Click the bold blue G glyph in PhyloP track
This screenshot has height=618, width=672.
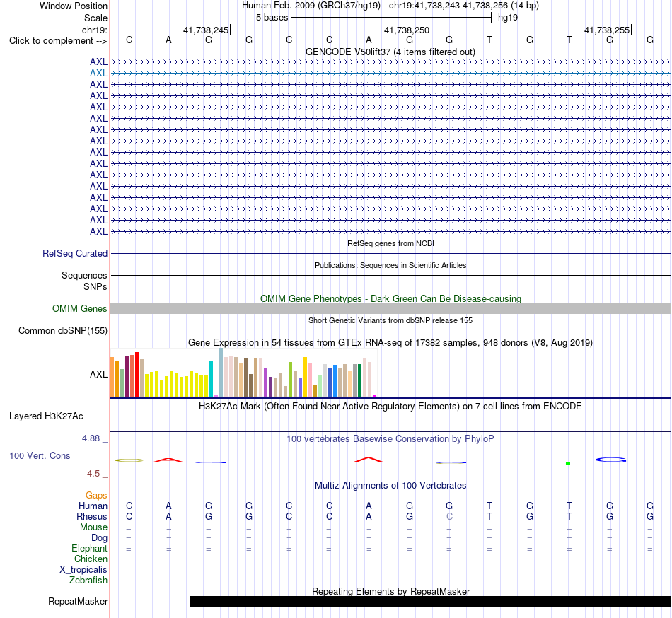(x=610, y=460)
